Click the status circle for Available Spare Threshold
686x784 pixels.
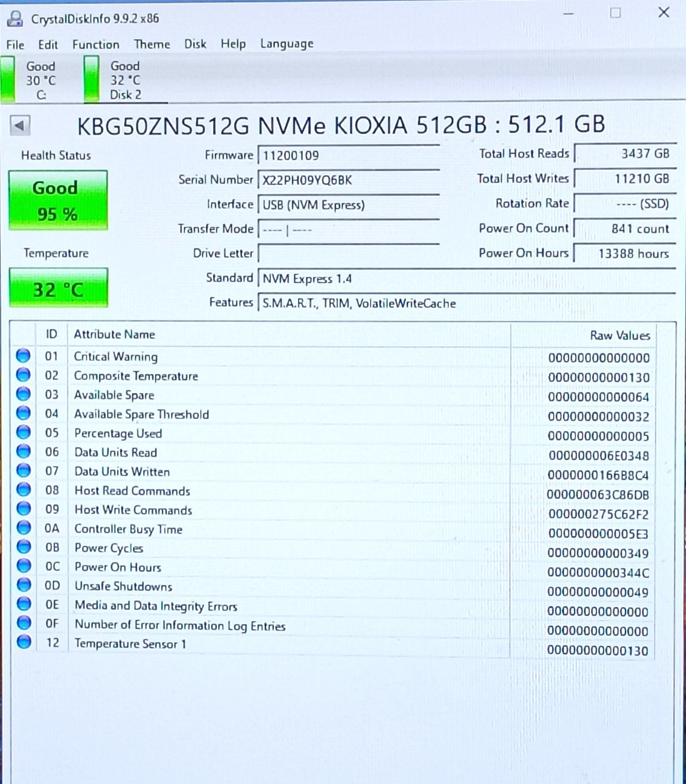tap(23, 413)
